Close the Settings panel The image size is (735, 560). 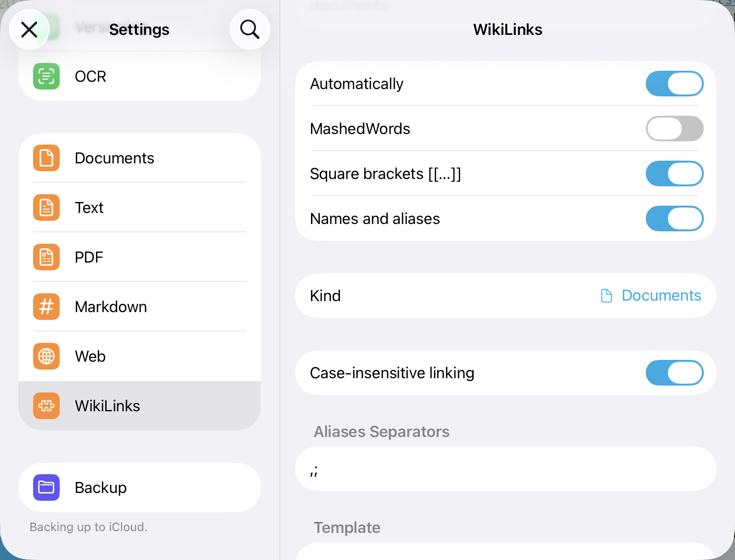(29, 29)
